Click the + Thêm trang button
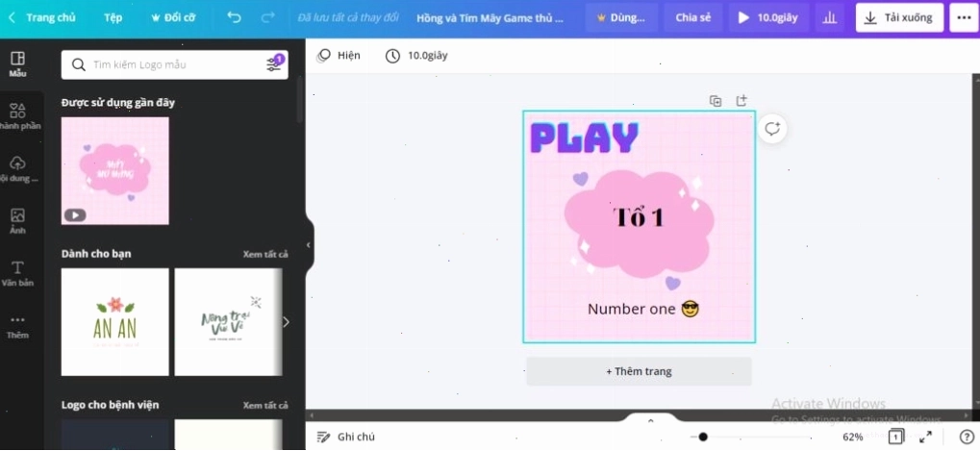This screenshot has width=980, height=451. click(x=639, y=371)
